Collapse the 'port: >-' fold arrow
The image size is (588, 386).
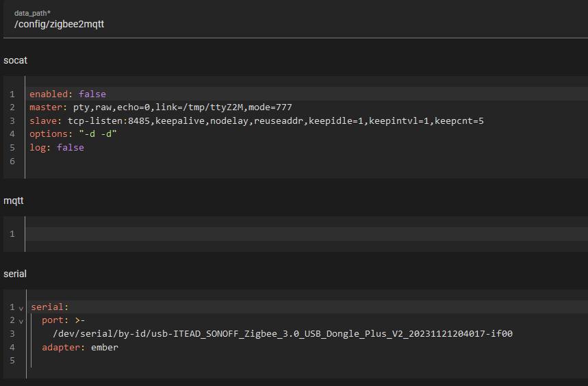point(21,322)
